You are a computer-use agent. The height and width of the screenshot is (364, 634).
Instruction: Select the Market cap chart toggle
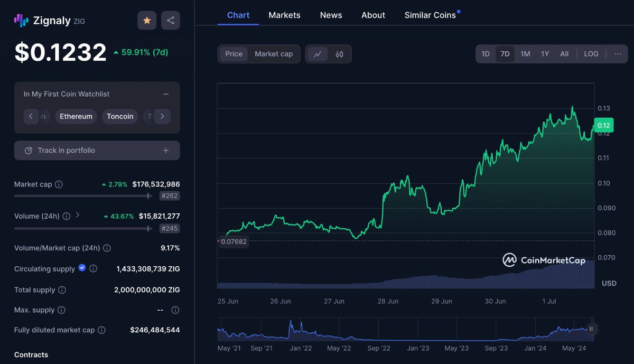[x=274, y=54]
